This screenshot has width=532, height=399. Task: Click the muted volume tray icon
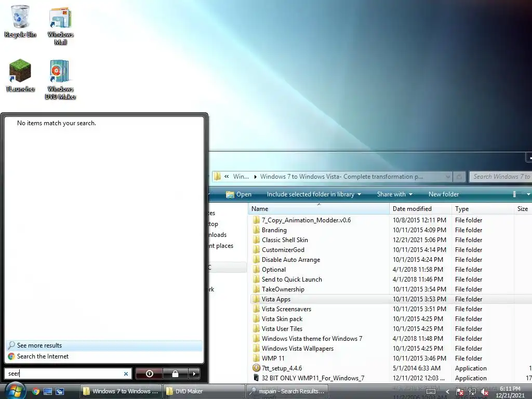point(485,392)
